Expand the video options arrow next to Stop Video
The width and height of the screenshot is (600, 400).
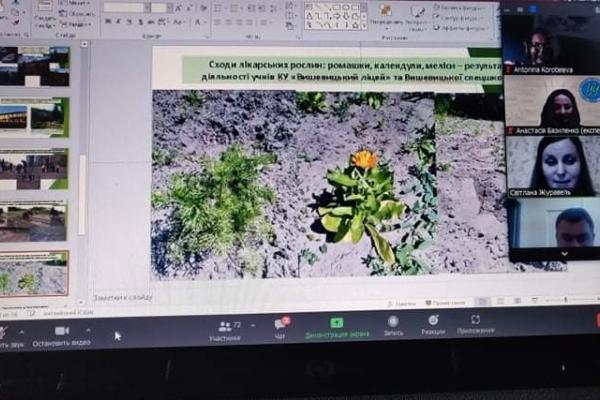(x=89, y=329)
